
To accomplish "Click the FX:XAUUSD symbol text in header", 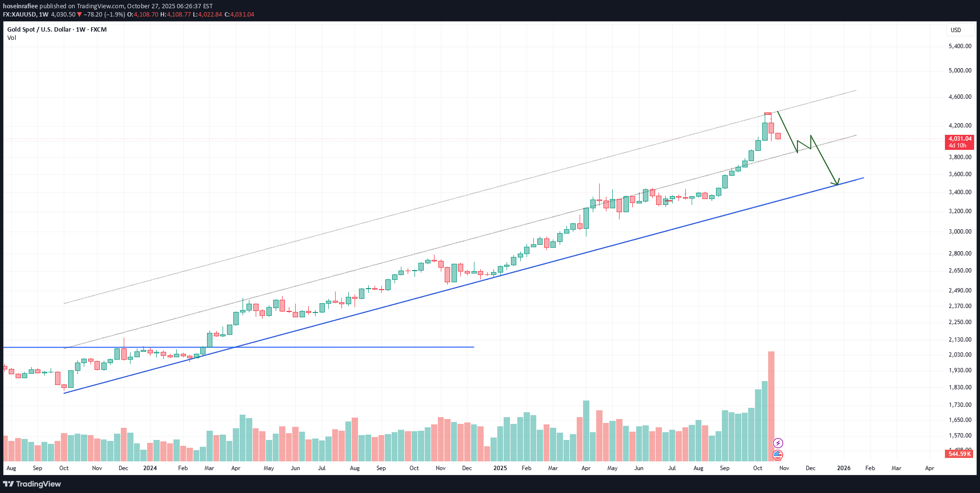I will 19,15.
